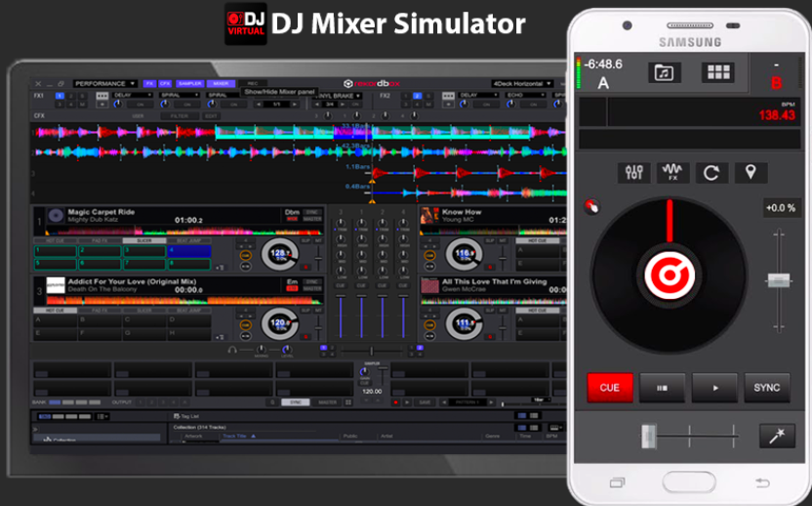Select HOT CUE tab on deck 1
The height and width of the screenshot is (506, 812).
point(56,239)
